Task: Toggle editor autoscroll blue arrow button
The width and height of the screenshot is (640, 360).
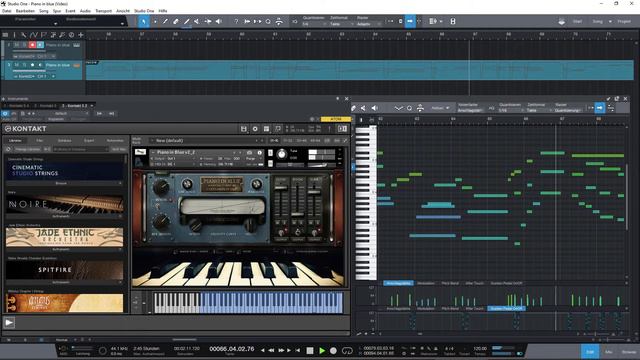Action: (599, 108)
